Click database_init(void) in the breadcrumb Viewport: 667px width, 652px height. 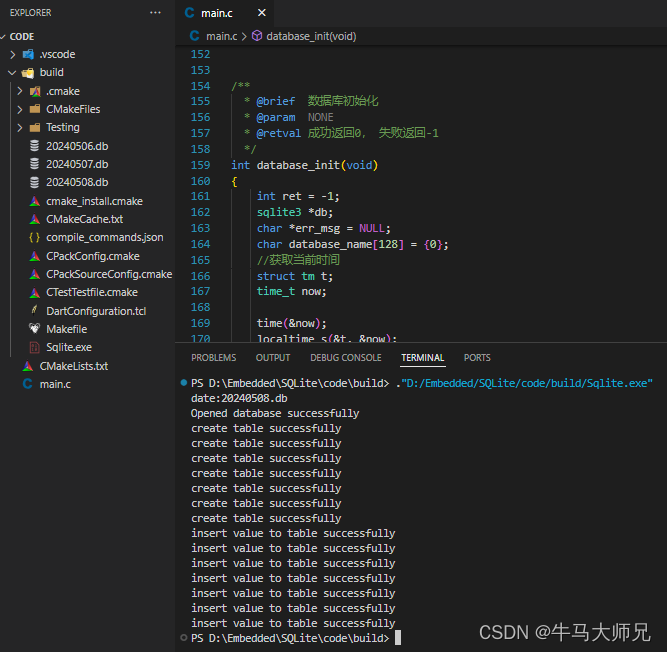click(x=310, y=36)
